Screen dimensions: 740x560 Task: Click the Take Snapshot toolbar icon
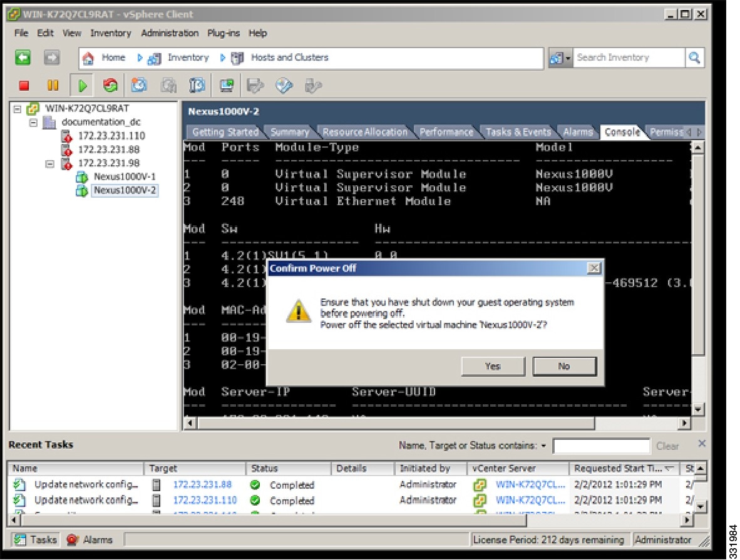tap(139, 85)
